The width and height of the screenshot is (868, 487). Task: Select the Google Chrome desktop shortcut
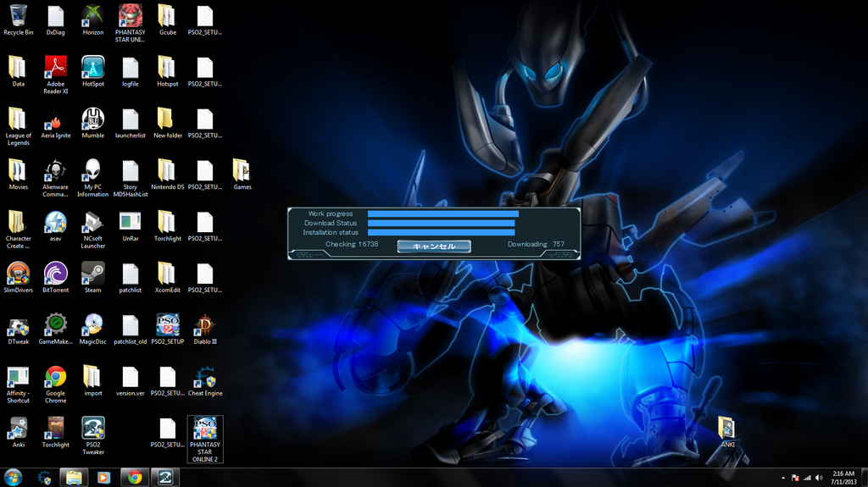click(x=55, y=384)
